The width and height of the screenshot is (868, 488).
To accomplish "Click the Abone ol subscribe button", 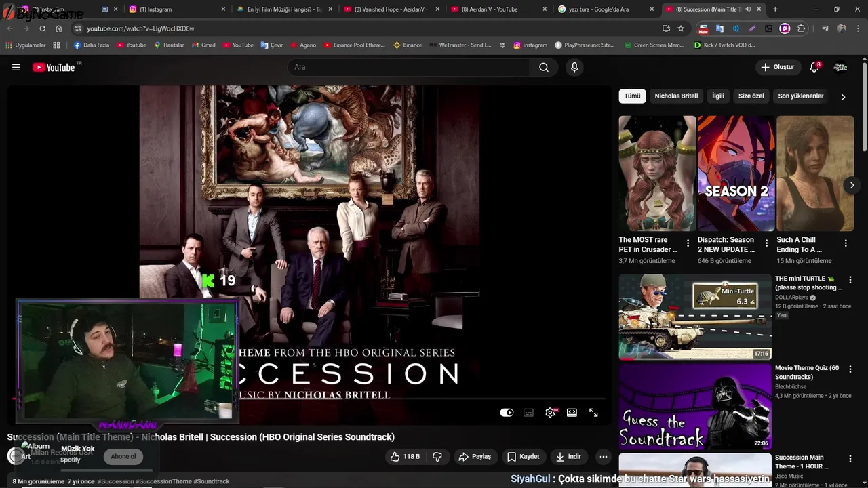I will point(123,457).
